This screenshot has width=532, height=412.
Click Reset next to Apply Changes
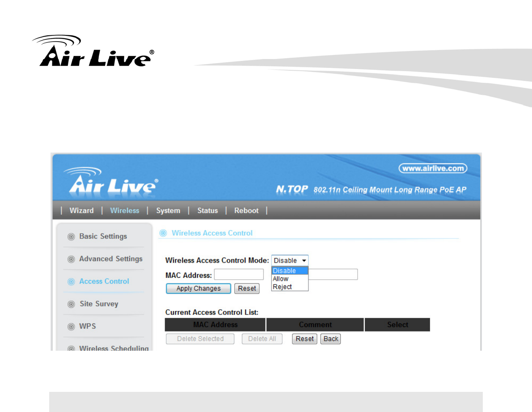[247, 289]
